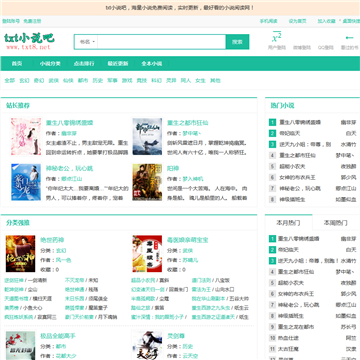
Task: Click author 风一色 under 绝世药神
Action: pyautogui.click(x=63, y=260)
